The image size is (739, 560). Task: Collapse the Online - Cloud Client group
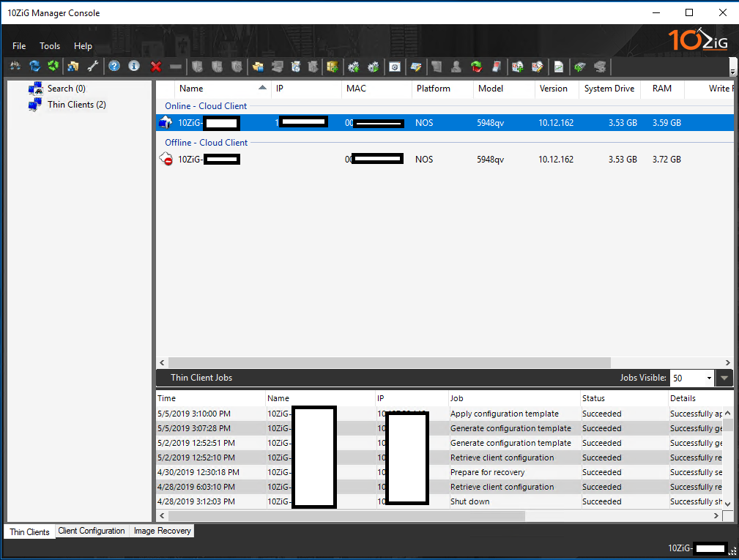point(206,106)
